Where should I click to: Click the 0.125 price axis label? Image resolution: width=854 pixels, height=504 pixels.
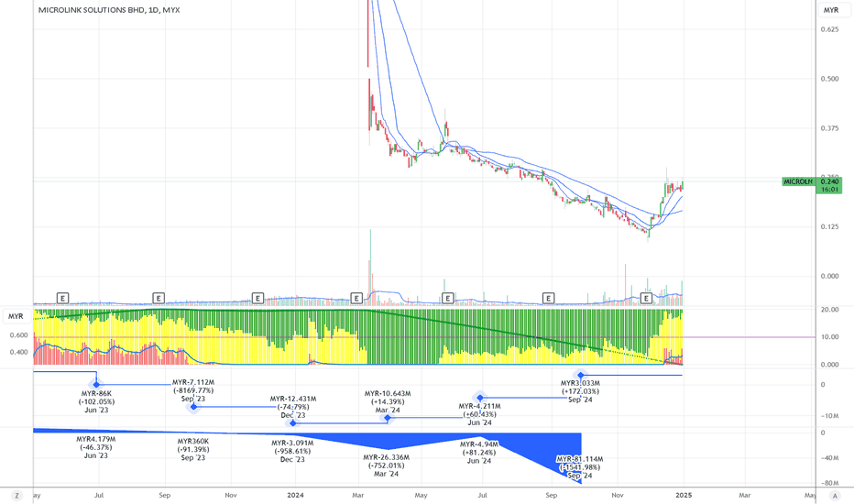tap(829, 226)
